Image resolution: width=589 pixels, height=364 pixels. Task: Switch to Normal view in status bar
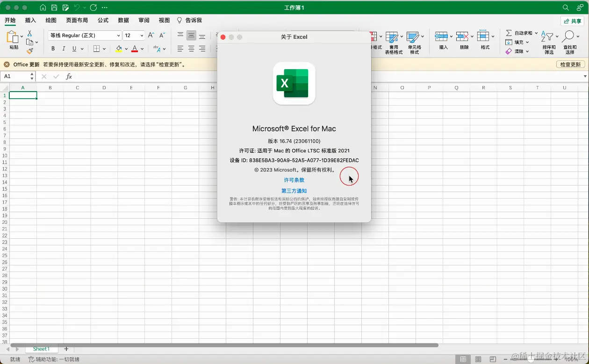[463, 359]
